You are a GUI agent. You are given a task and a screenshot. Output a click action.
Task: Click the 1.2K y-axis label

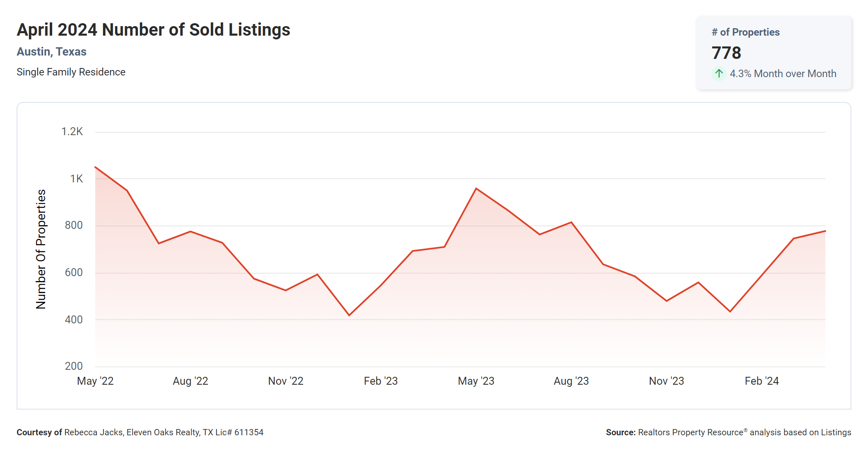click(72, 132)
